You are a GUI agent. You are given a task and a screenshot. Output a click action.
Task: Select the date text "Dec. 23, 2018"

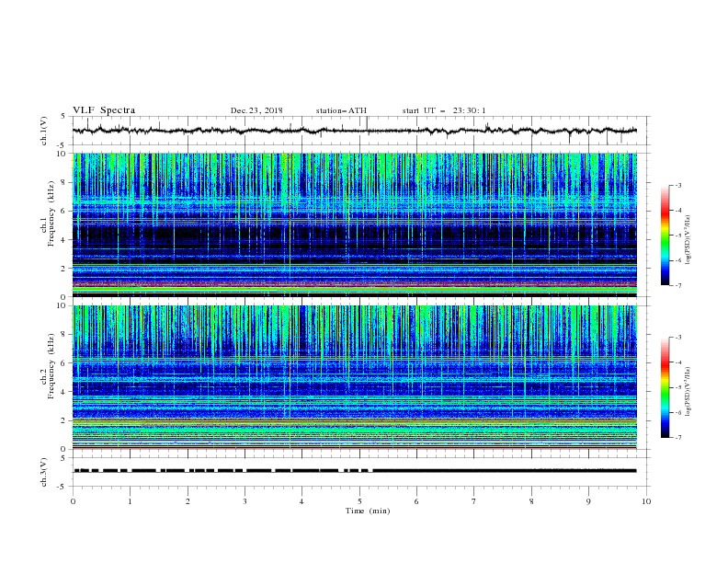click(x=256, y=110)
